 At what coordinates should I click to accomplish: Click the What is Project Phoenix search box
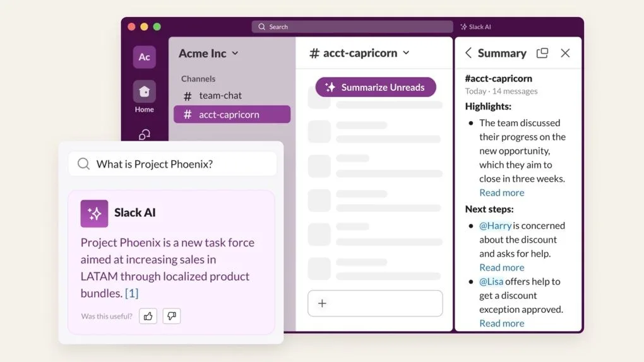click(x=172, y=164)
